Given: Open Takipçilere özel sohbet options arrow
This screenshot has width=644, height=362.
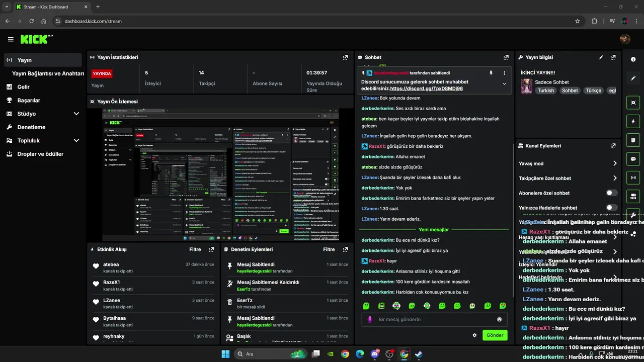Looking at the screenshot, I should click(x=615, y=178).
